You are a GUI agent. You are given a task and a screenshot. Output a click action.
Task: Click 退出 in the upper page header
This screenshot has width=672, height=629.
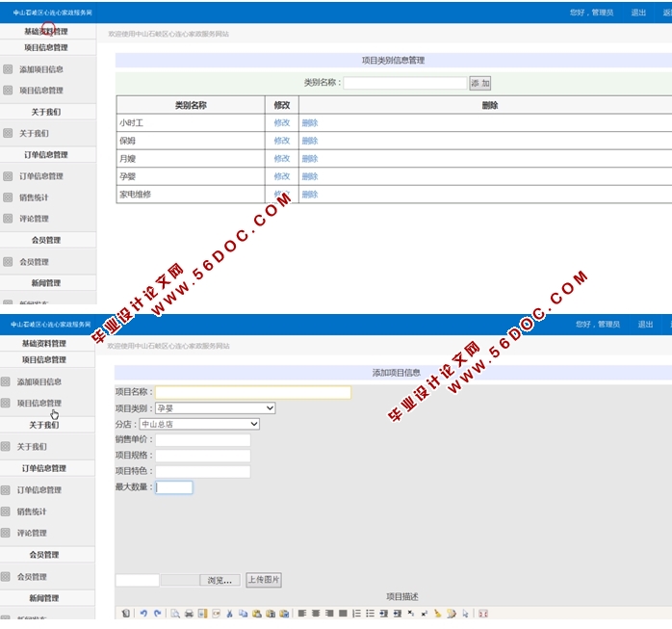pyautogui.click(x=638, y=13)
